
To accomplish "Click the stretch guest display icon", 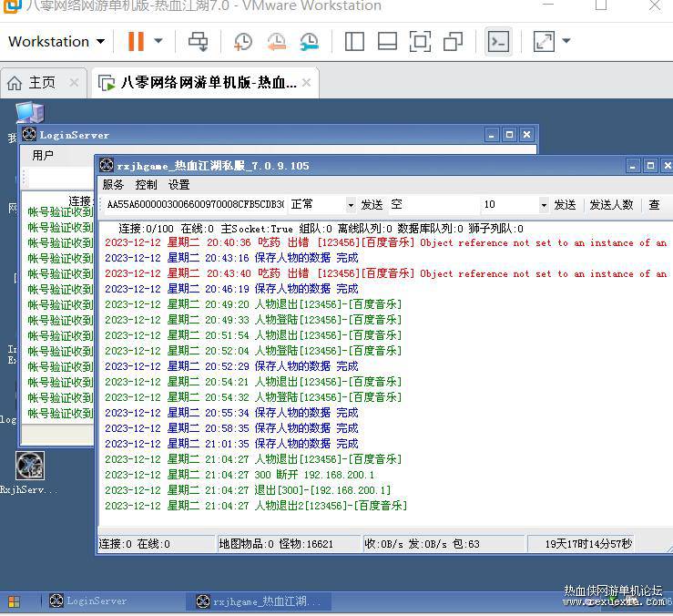I will tap(544, 42).
